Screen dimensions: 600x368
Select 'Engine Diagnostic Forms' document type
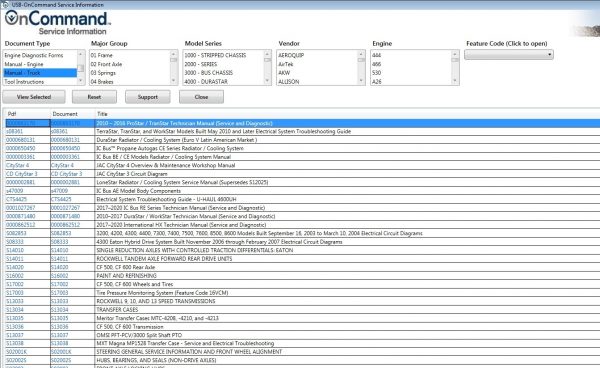tap(34, 55)
